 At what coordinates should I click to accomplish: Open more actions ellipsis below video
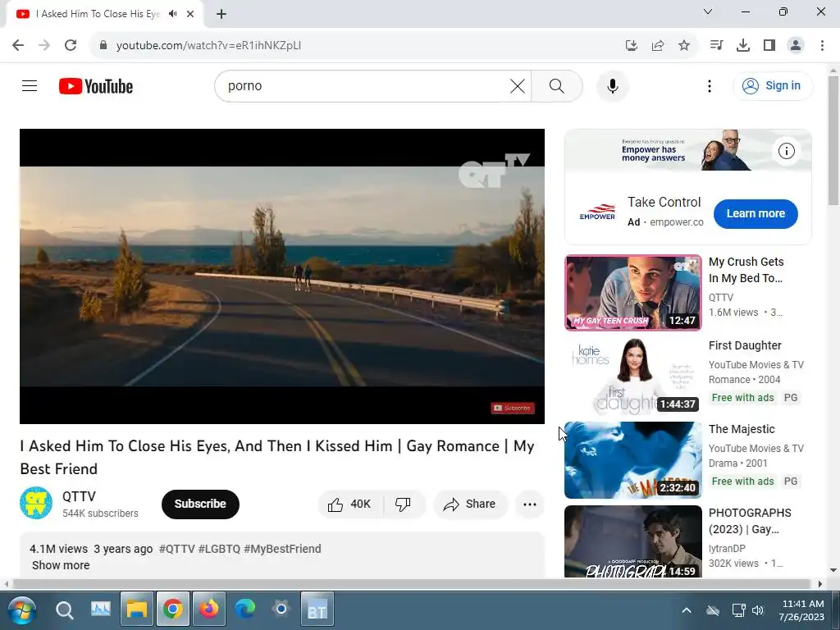coord(529,504)
